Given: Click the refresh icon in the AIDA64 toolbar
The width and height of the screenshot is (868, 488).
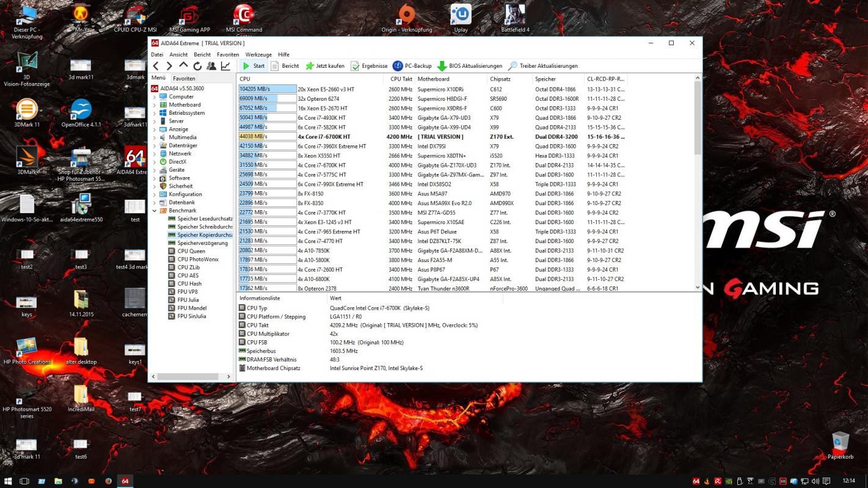Looking at the screenshot, I should 197,66.
